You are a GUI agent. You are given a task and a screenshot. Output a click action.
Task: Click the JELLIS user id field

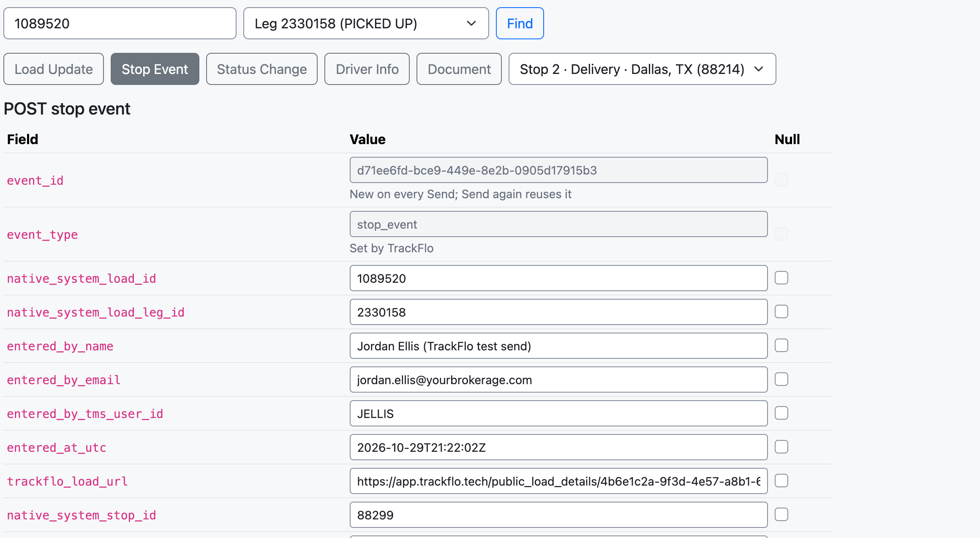[558, 413]
